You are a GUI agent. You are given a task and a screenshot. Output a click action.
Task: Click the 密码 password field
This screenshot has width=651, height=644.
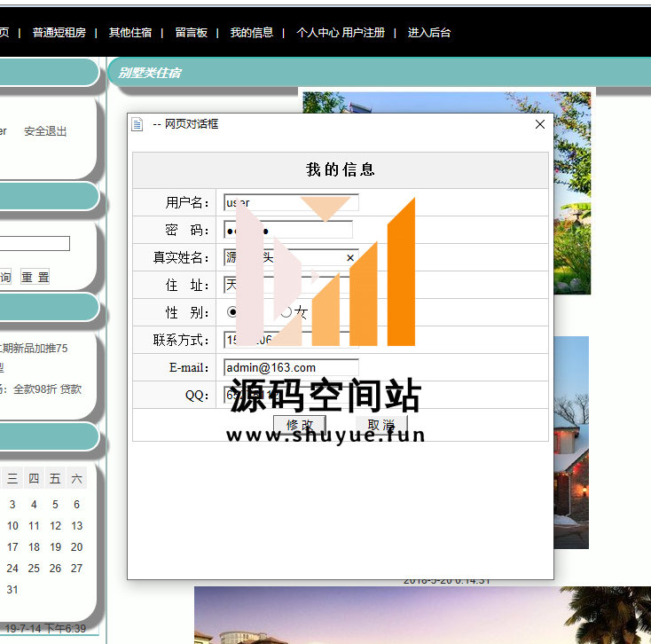288,231
